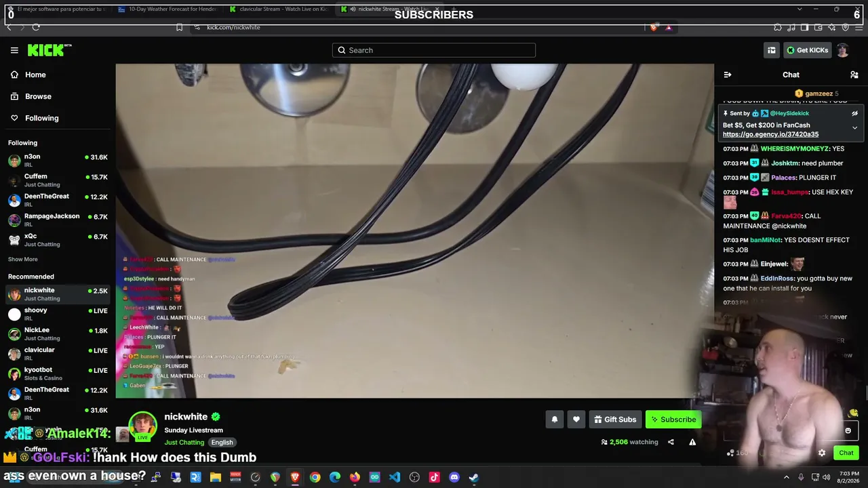
Task: Click gamzeez in the top gifters bar
Action: (x=819, y=94)
